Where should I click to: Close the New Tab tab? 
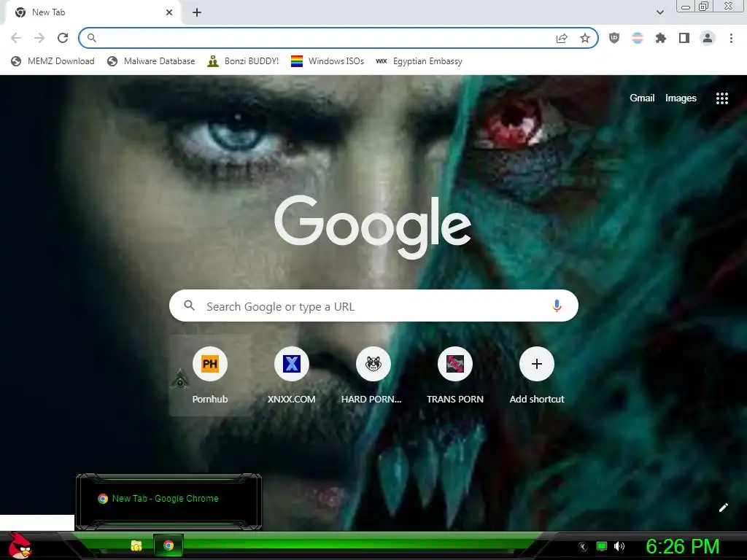pyautogui.click(x=169, y=12)
